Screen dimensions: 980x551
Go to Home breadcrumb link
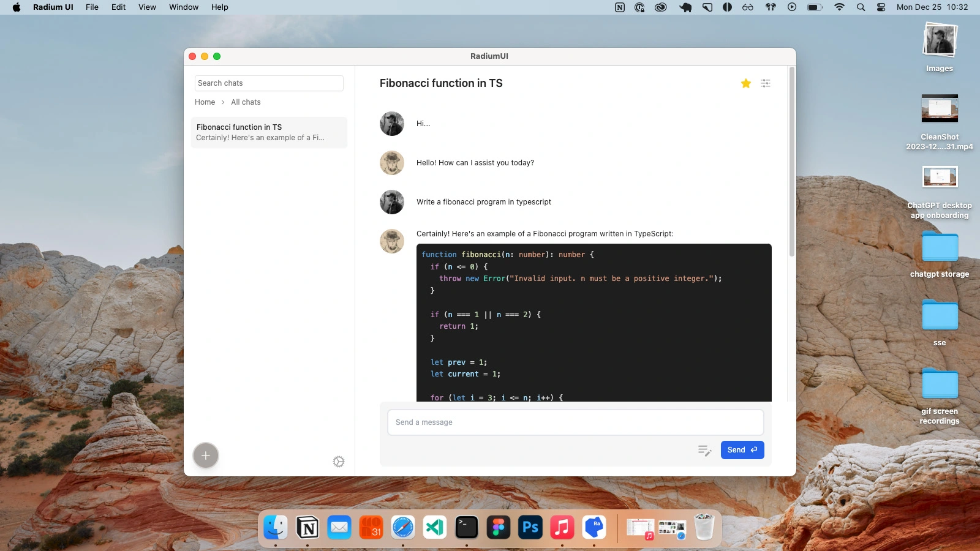(x=205, y=102)
